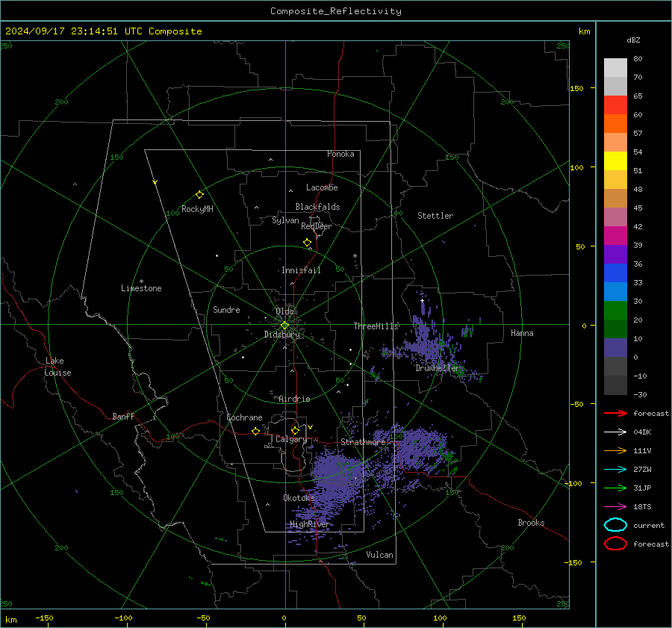
Task: Click the Strathmore city label
Action: (363, 442)
